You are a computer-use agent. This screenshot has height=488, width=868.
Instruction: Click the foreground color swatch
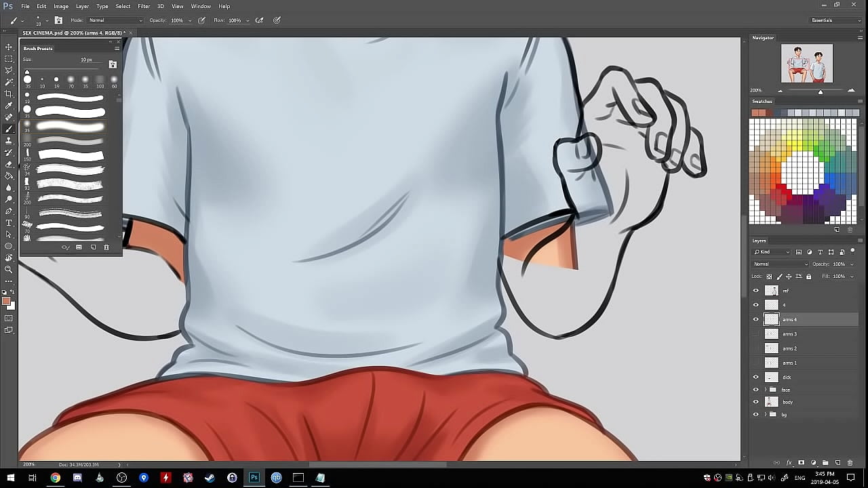[6, 301]
